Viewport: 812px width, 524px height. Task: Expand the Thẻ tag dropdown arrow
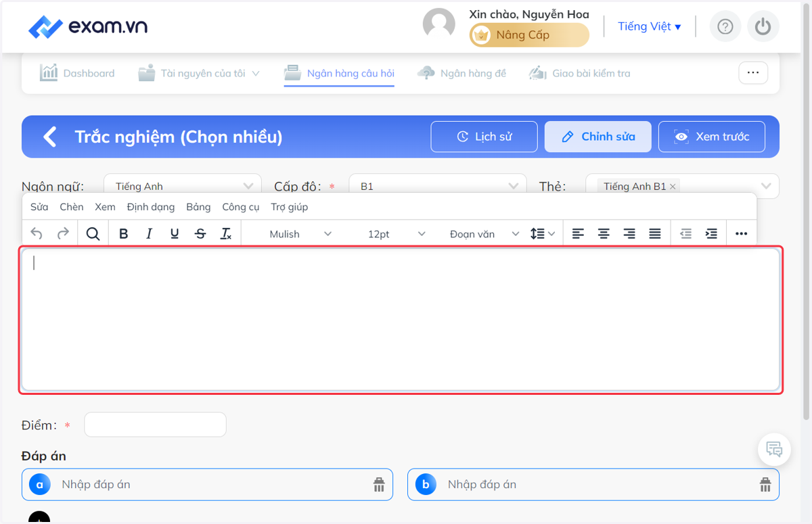[766, 186]
